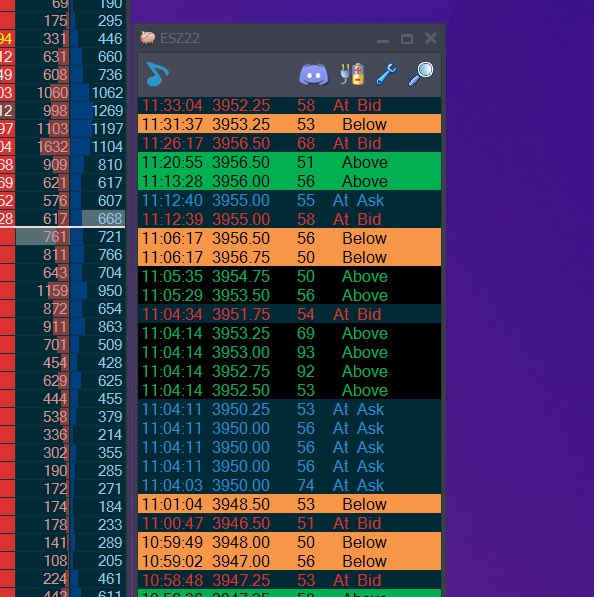Click the yellow 94 cell at ladder edge

pos(7,38)
